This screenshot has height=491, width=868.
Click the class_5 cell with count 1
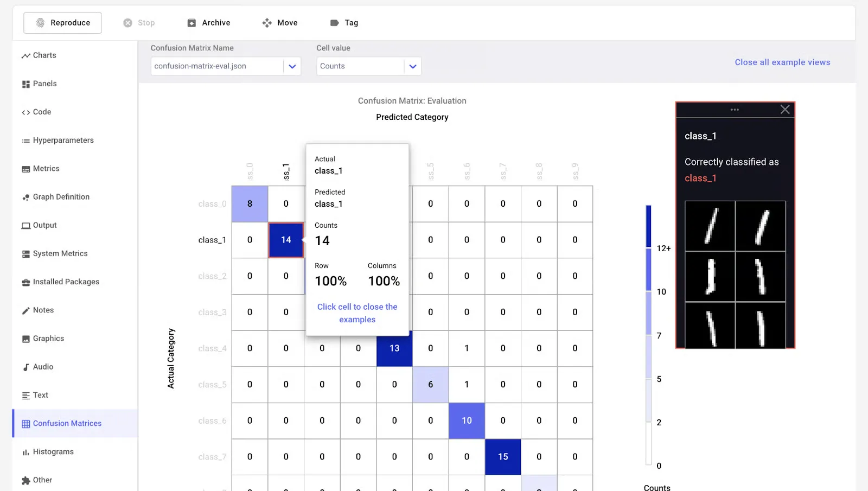click(467, 385)
